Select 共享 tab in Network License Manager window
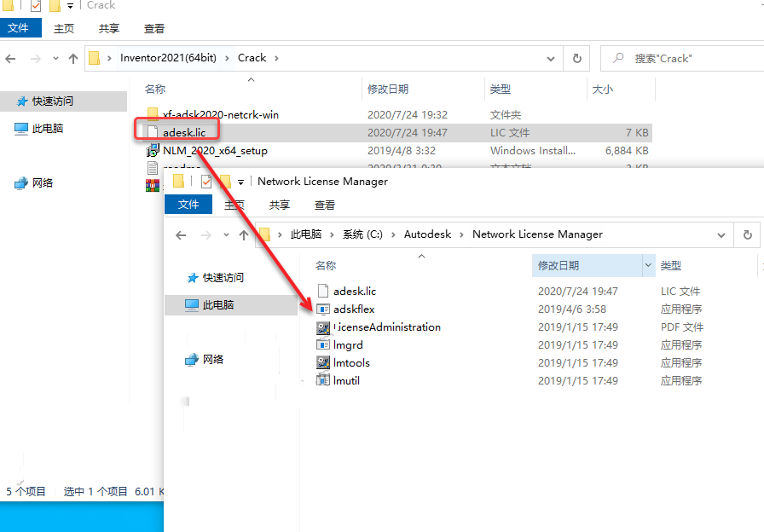This screenshot has height=532, width=764. point(280,205)
